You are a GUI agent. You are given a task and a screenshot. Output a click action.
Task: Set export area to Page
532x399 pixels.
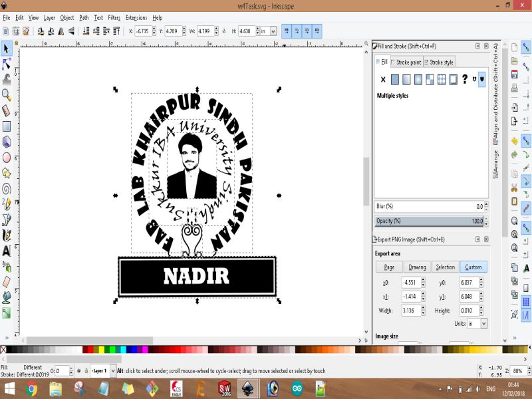389,267
